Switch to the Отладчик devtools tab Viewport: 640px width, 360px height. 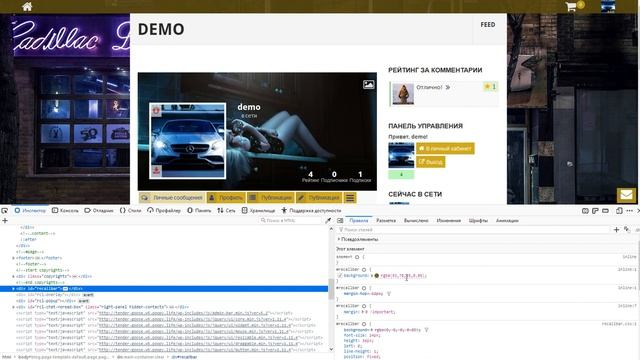click(99, 211)
